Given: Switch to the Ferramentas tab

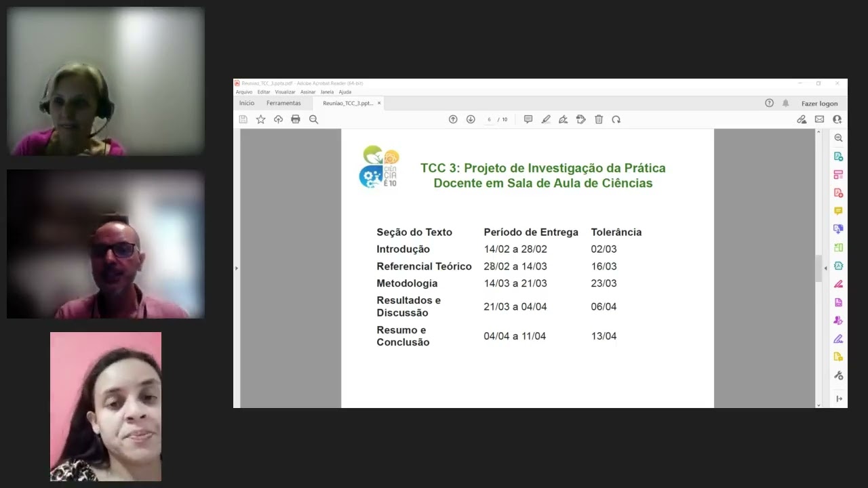Looking at the screenshot, I should [283, 103].
